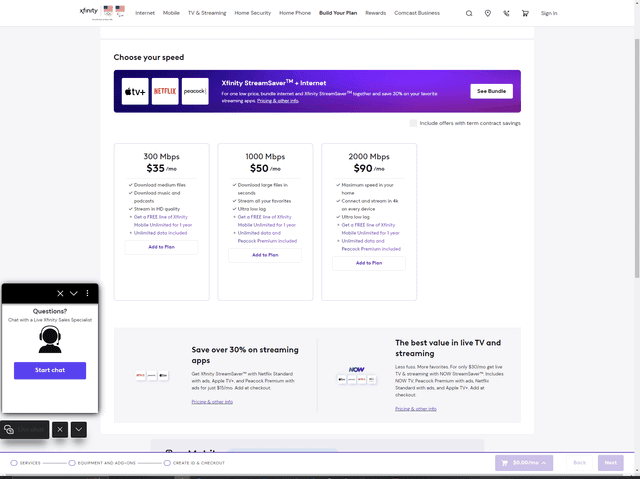Click the $50 /mo price text

click(265, 168)
